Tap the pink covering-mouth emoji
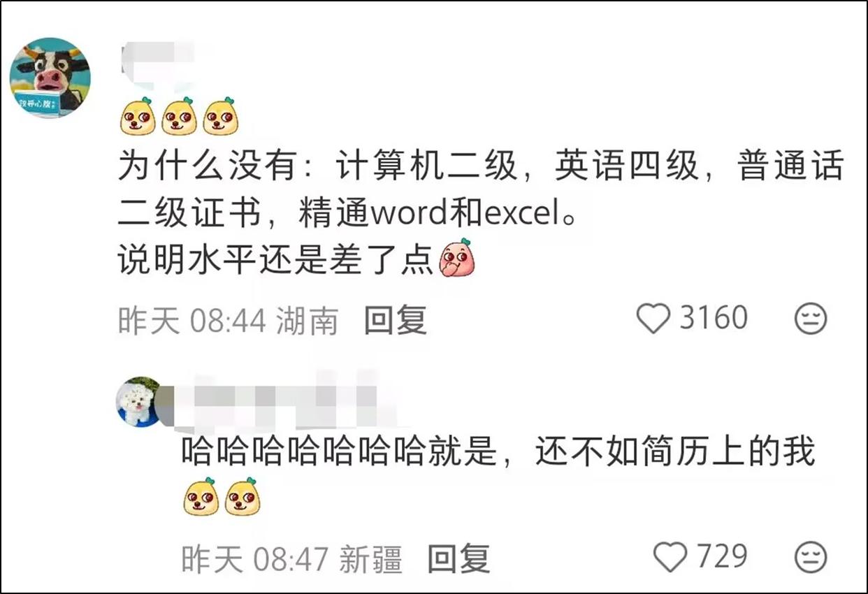The width and height of the screenshot is (868, 594). [456, 258]
